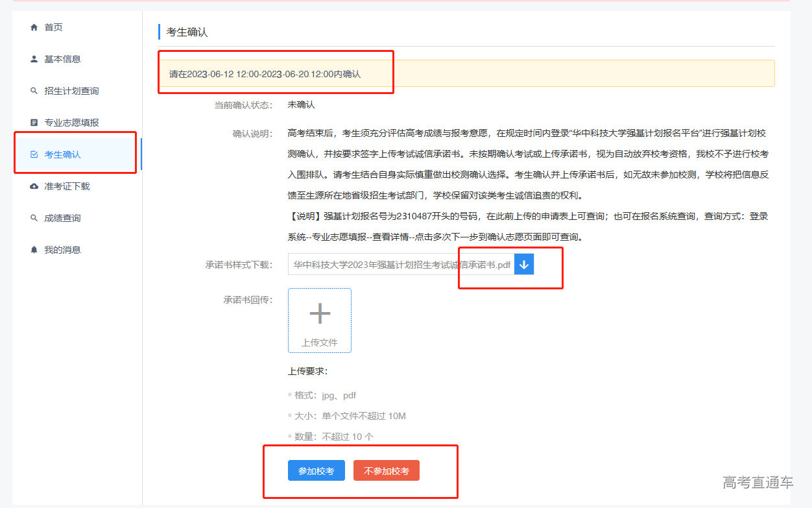Click the plus icon to upload file
The width and height of the screenshot is (812, 508).
(x=320, y=314)
